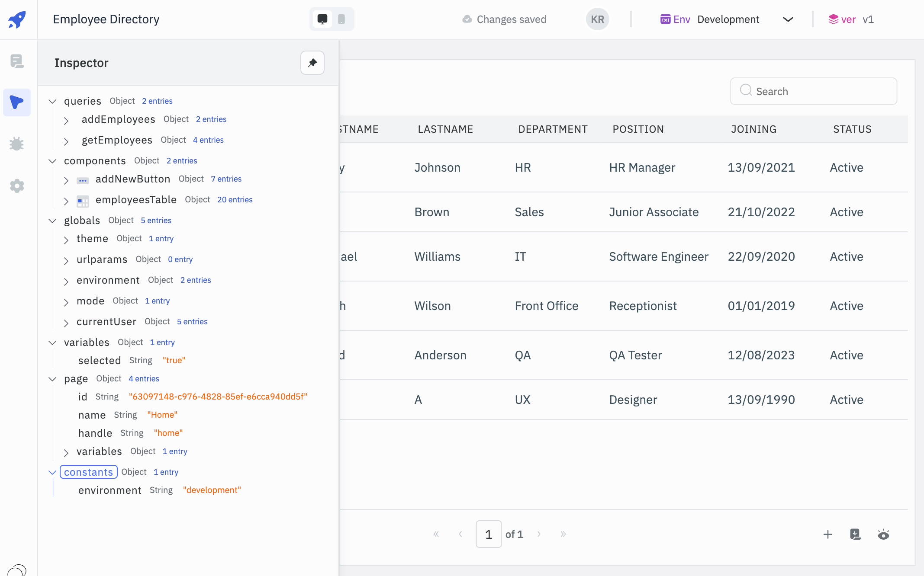Screen dimensions: 924x576
Task: Click the pin inspector icon
Action: tap(312, 62)
